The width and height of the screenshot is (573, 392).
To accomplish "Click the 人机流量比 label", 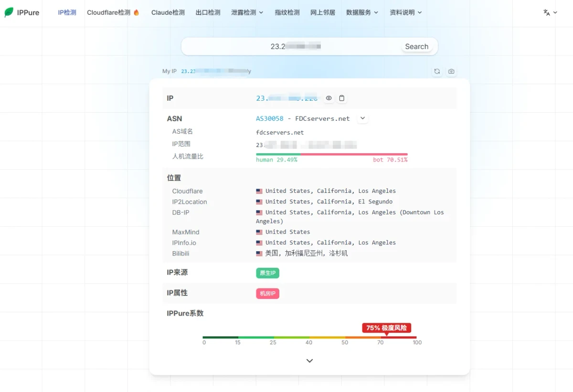I will tap(188, 156).
